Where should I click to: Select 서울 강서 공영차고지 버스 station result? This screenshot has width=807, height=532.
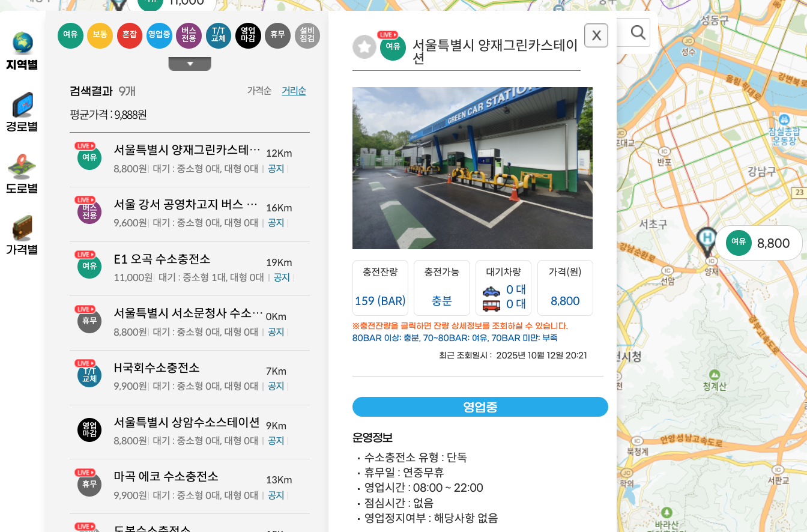(x=186, y=204)
